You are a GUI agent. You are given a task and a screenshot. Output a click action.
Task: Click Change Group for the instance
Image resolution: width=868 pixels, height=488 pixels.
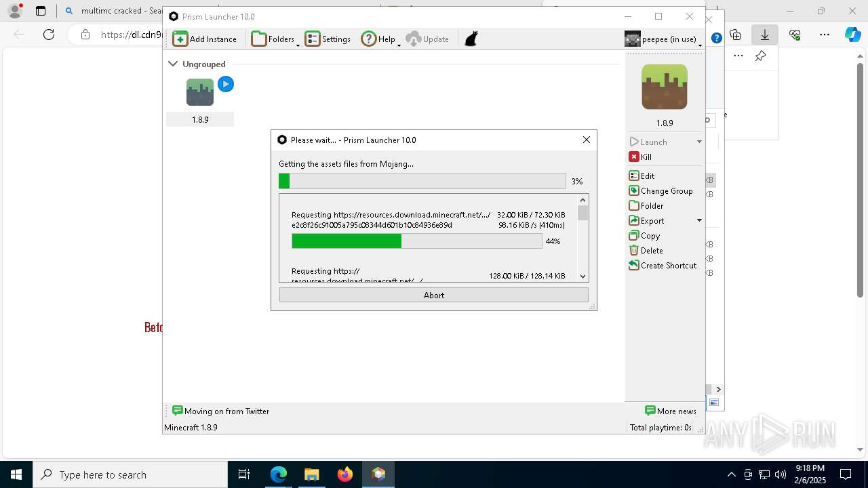click(x=661, y=190)
